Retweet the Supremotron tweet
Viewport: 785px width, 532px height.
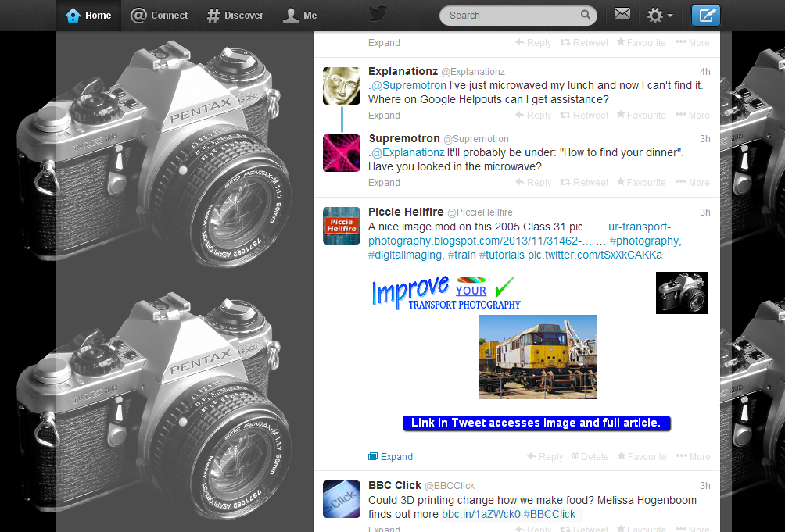584,183
